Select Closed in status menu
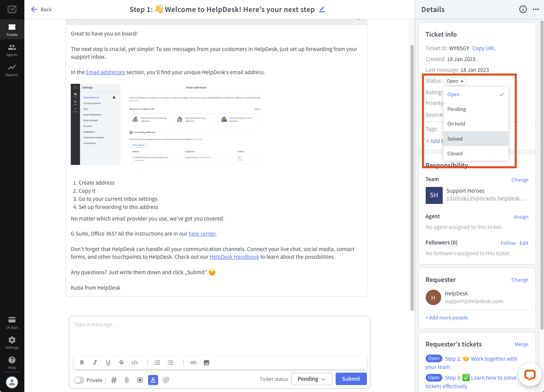 coord(476,153)
